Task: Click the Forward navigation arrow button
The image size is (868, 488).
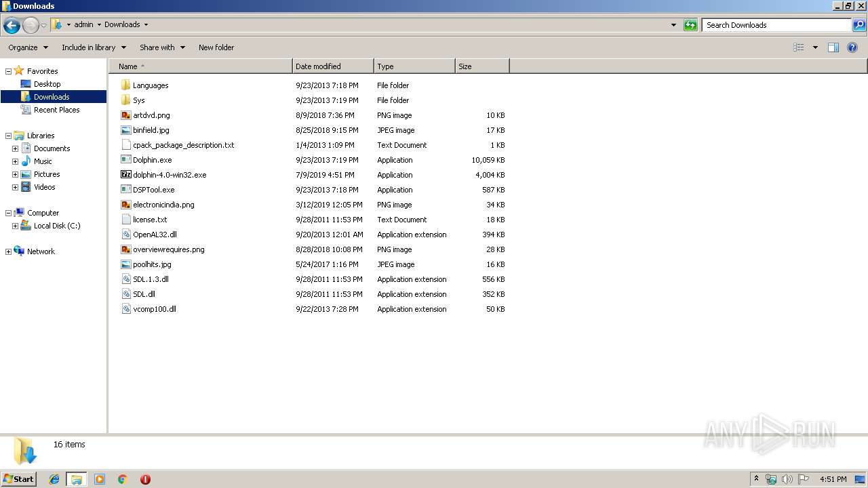Action: click(31, 26)
